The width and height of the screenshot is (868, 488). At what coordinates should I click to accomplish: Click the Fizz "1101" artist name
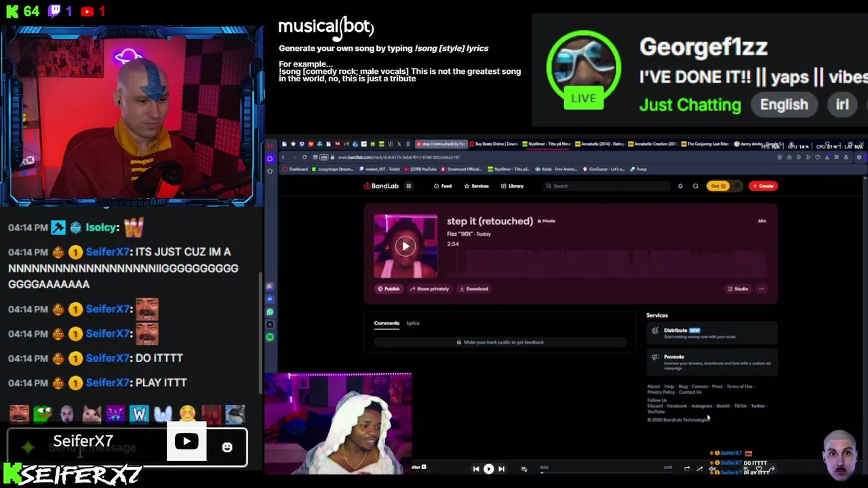pyautogui.click(x=460, y=234)
